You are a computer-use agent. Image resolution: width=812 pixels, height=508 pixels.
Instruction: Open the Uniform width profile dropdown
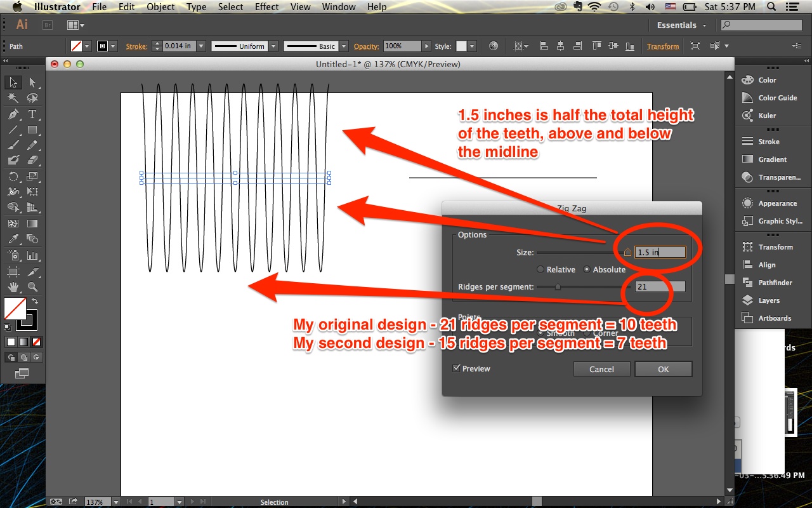coord(273,46)
